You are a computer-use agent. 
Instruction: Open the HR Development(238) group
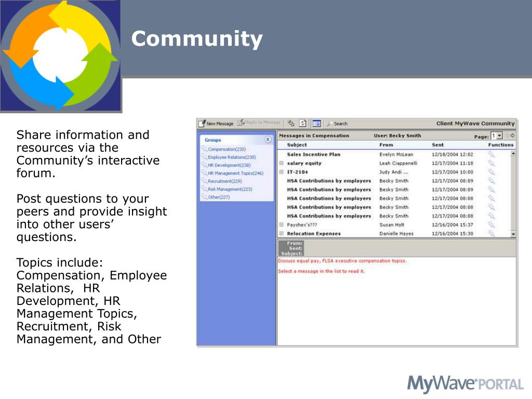229,165
